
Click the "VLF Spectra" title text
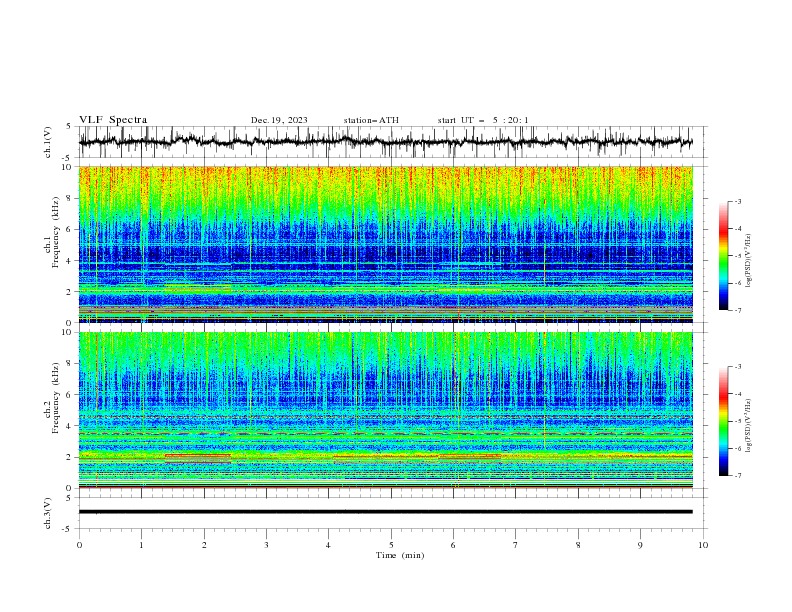[113, 120]
